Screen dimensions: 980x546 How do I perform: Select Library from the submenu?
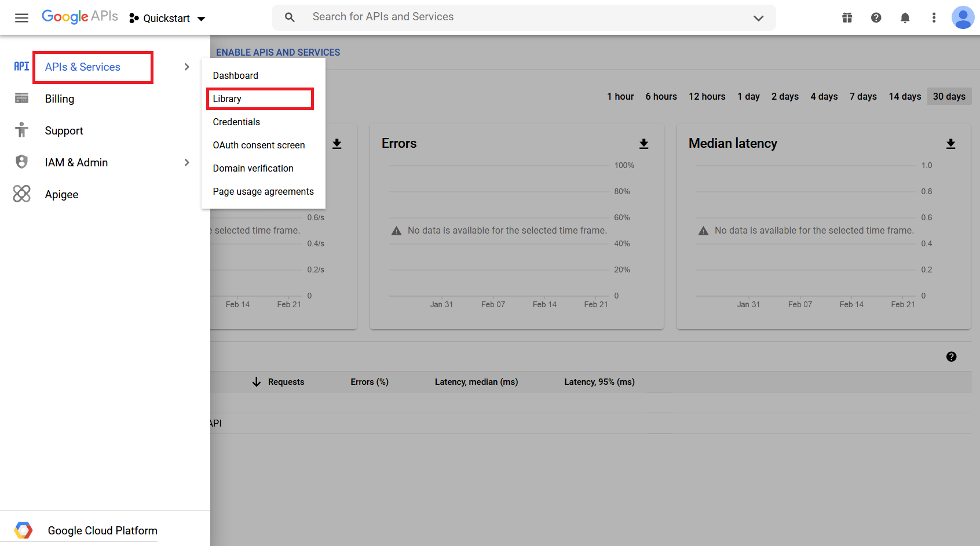[x=227, y=99]
